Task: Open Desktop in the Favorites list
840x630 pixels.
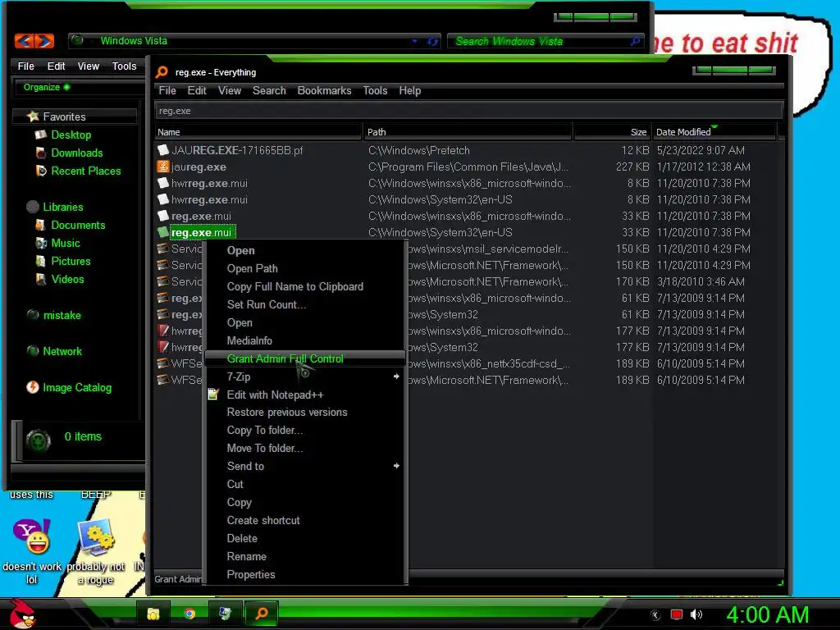Action: click(71, 135)
